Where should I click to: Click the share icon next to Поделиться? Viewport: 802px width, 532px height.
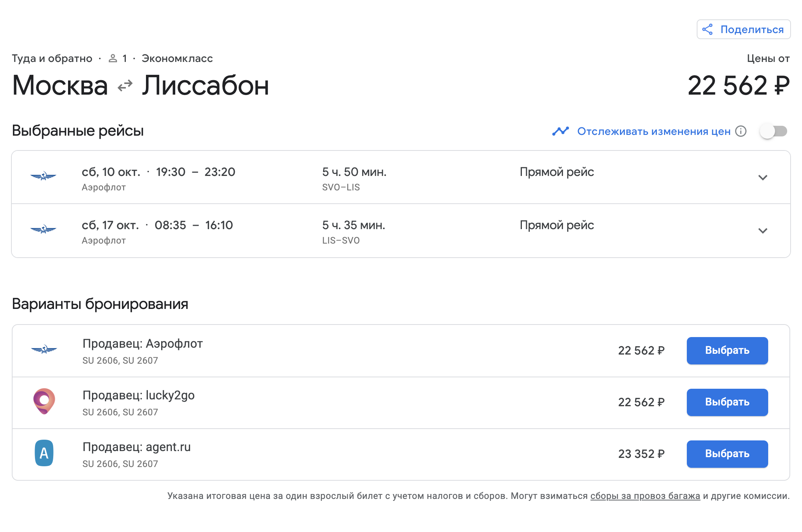click(x=707, y=30)
